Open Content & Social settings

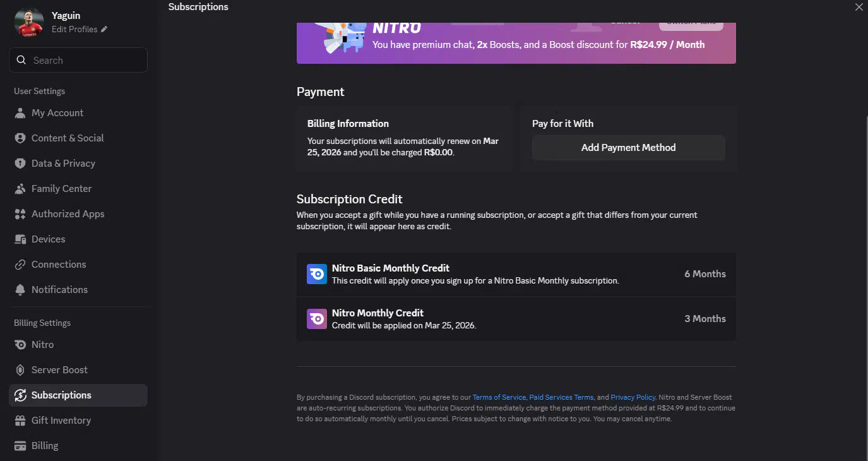[x=68, y=138]
